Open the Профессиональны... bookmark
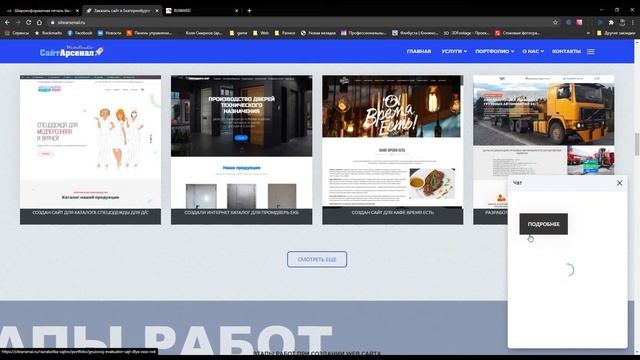Screen dimensions: 640x360 tap(364, 33)
